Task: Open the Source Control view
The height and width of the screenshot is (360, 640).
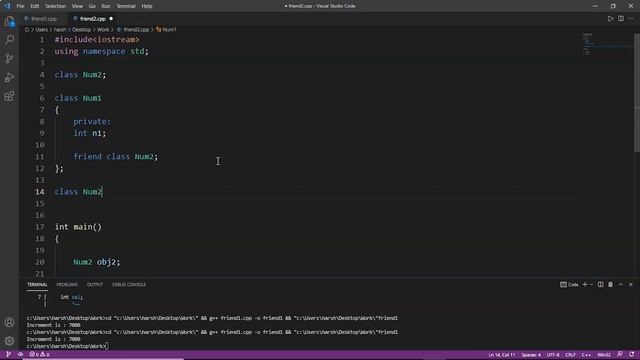Action: point(9,58)
